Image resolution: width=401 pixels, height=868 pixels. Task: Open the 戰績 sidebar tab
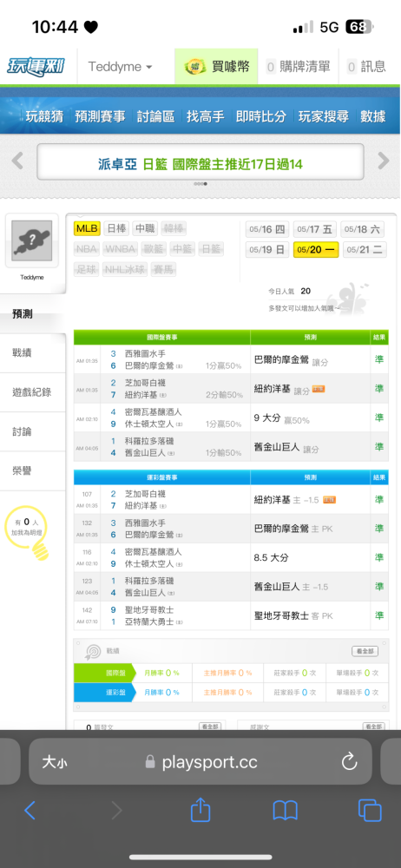[x=33, y=352]
